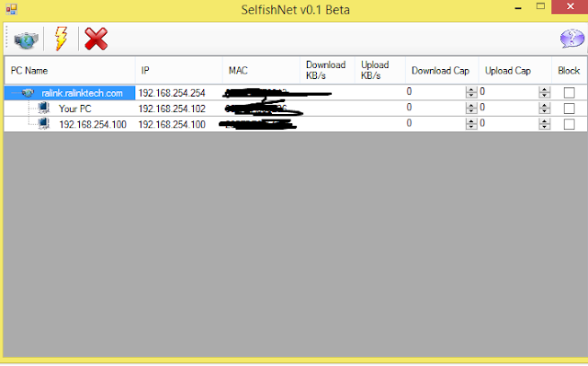
Task: Click IP cell 192.168.254.100 in IP column
Action: point(172,125)
